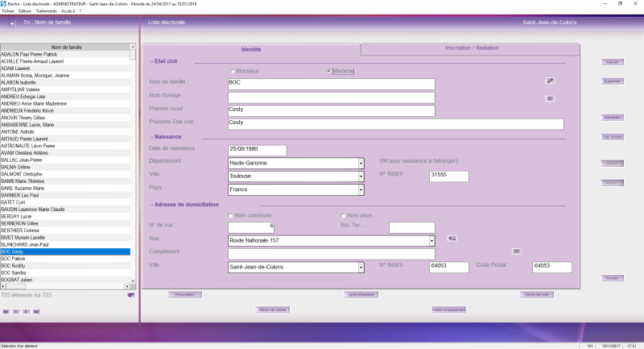Click the Ajouter button
Image resolution: width=644 pixels, height=349 pixels.
[612, 62]
